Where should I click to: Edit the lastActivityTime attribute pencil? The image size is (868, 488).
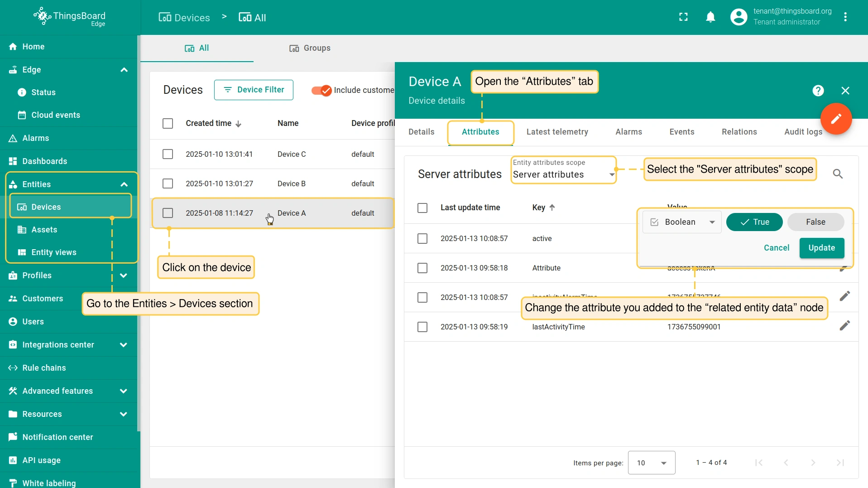click(x=844, y=326)
